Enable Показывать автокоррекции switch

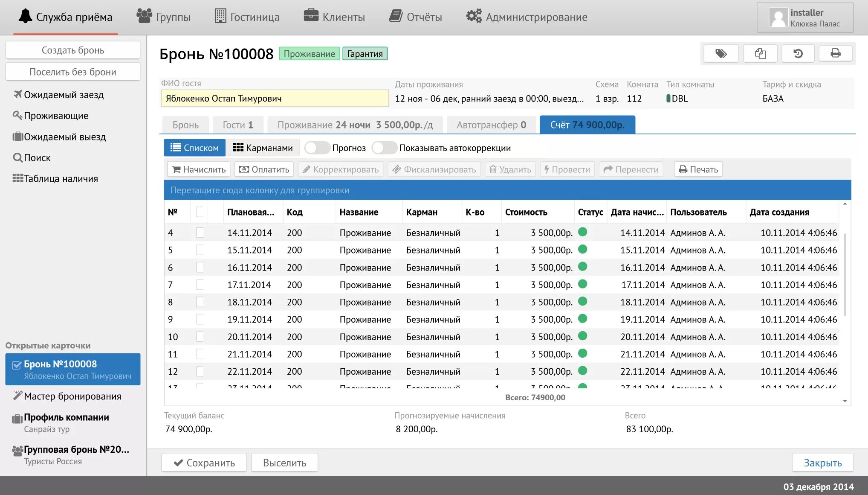pyautogui.click(x=384, y=148)
